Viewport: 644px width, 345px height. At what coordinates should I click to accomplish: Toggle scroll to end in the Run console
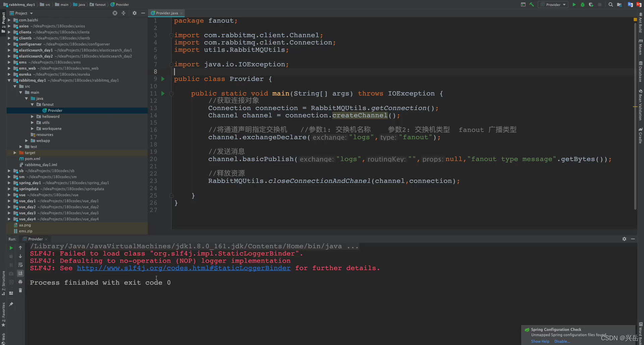20,273
